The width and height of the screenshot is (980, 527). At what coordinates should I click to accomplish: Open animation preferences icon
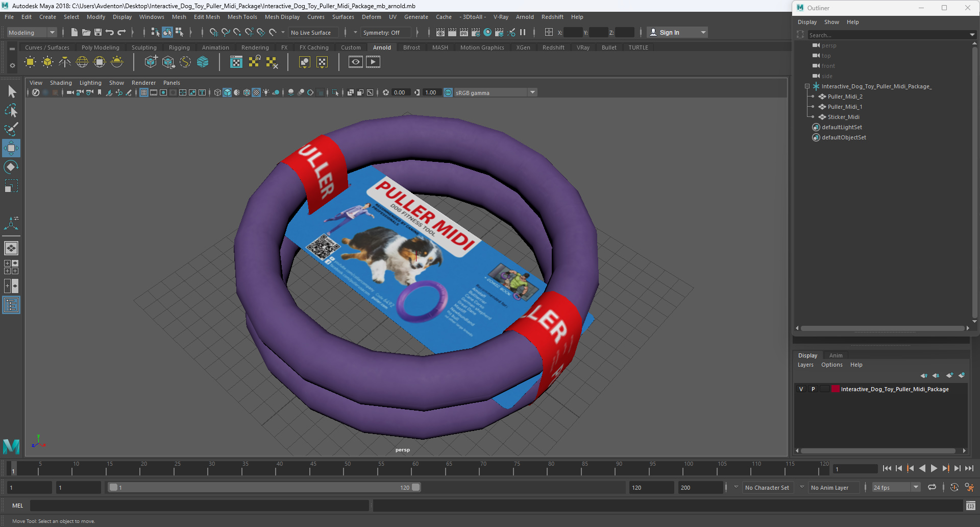click(969, 488)
